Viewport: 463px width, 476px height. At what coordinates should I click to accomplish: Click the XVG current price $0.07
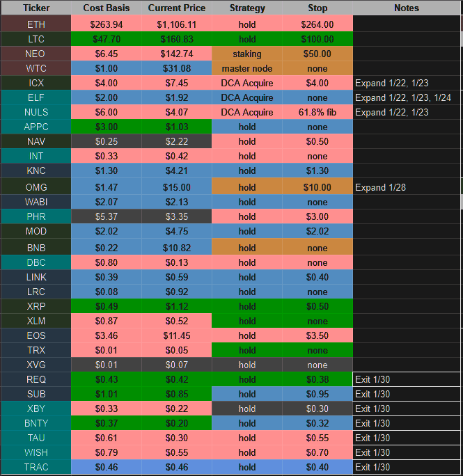point(177,365)
